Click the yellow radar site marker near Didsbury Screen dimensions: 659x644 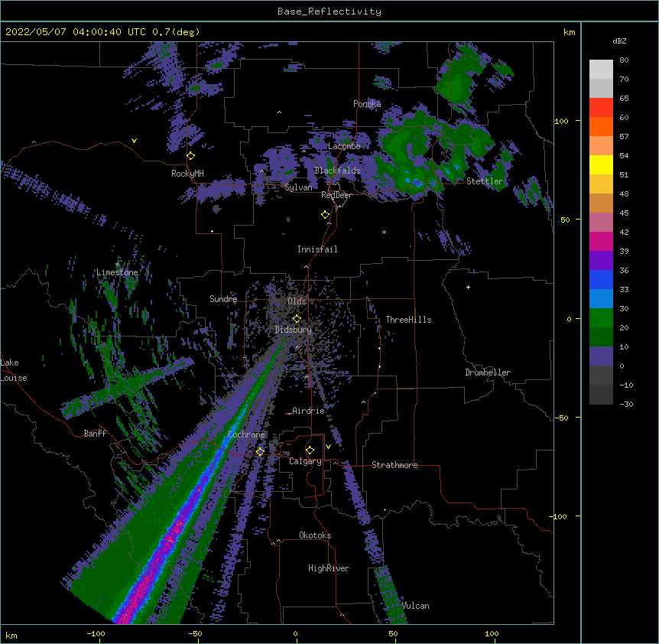click(297, 319)
